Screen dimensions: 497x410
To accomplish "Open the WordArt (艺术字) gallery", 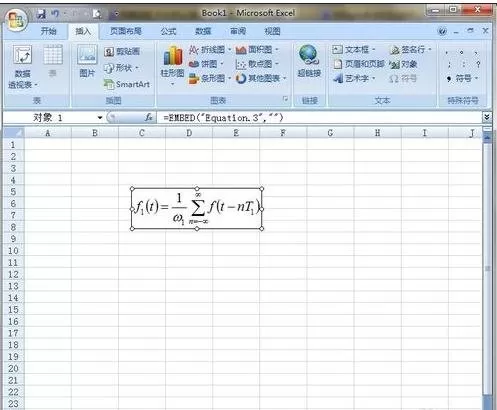I will point(354,78).
